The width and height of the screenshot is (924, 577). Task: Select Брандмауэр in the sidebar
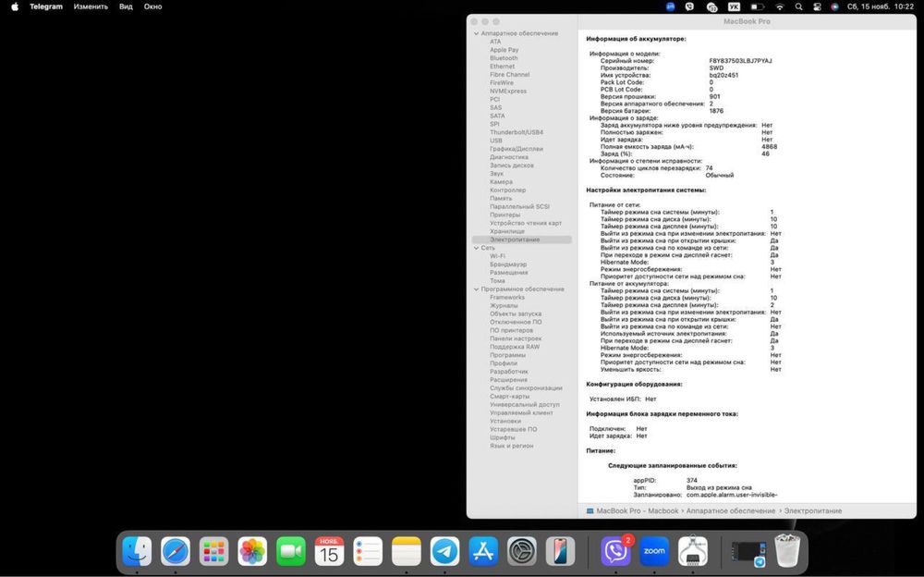point(508,264)
